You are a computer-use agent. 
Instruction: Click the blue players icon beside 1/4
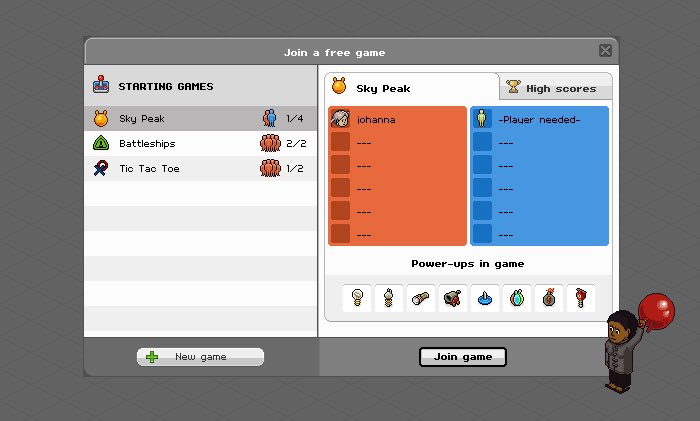pyautogui.click(x=270, y=118)
